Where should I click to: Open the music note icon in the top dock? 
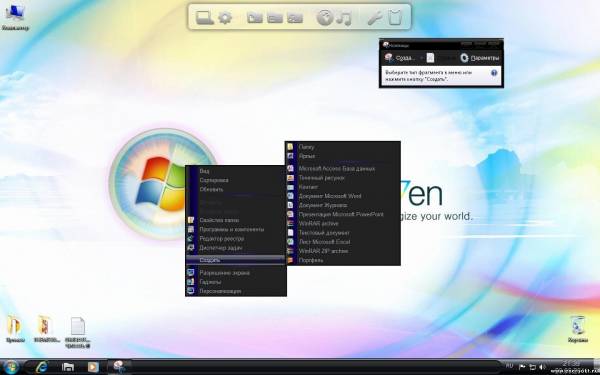point(344,18)
